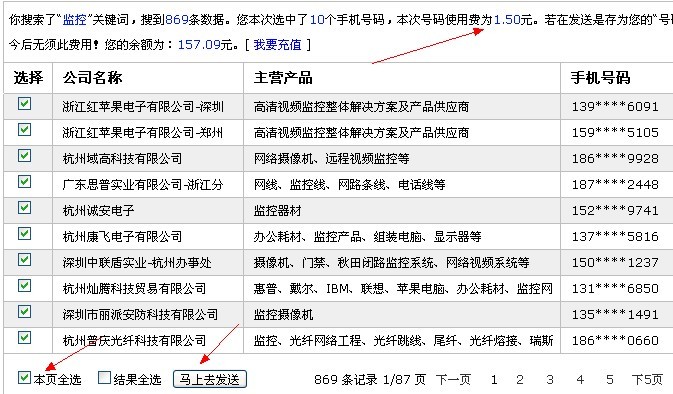This screenshot has width=673, height=394.
Task: Uncheck the 杭州普庆光纤科技有限公司 row checkbox
Action: click(x=24, y=338)
